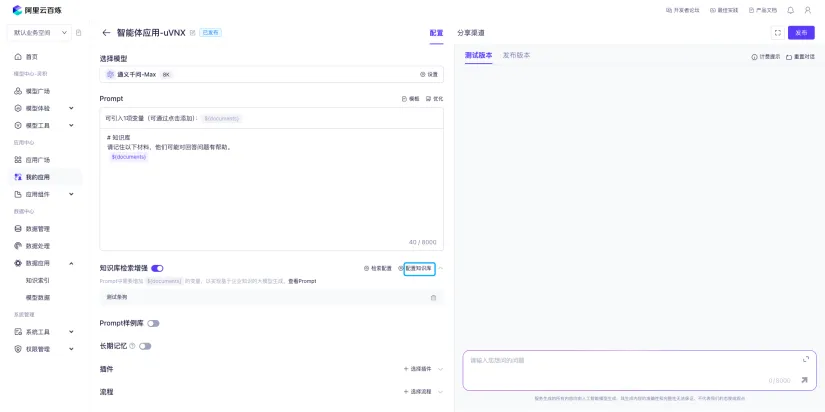This screenshot has width=825, height=412.
Task: Switch to the 配置 tab
Action: click(437, 33)
